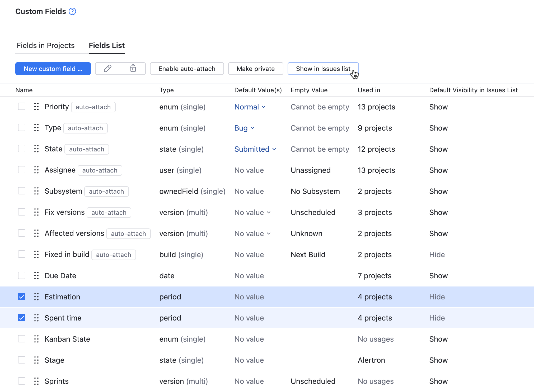Grab the drag handle beside Priority
Viewport: 534px width, 392px height.
click(x=36, y=107)
